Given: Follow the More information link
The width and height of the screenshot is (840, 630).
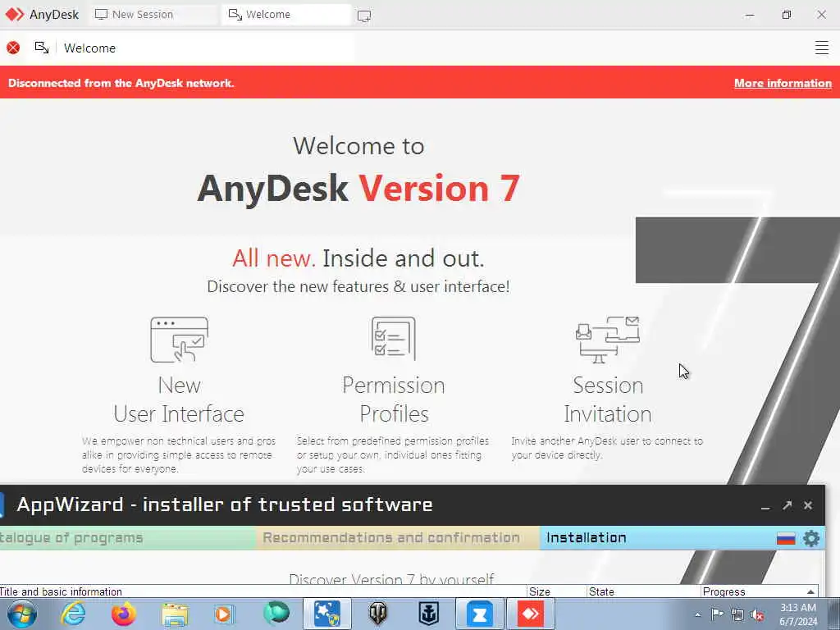Looking at the screenshot, I should 783,83.
